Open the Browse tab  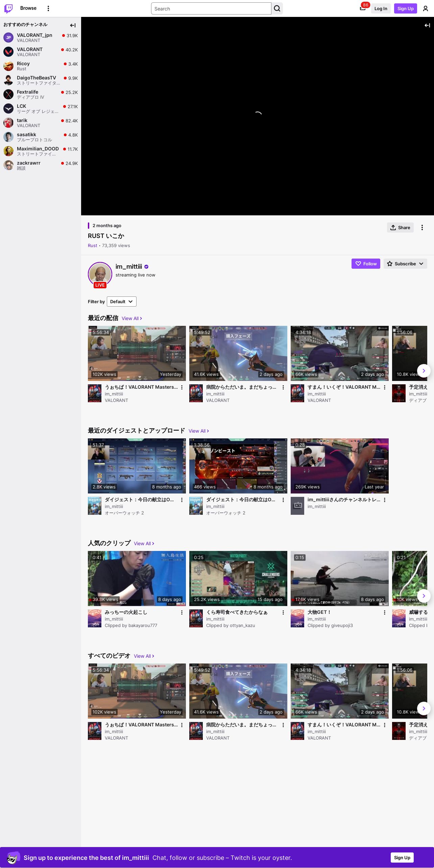point(28,8)
